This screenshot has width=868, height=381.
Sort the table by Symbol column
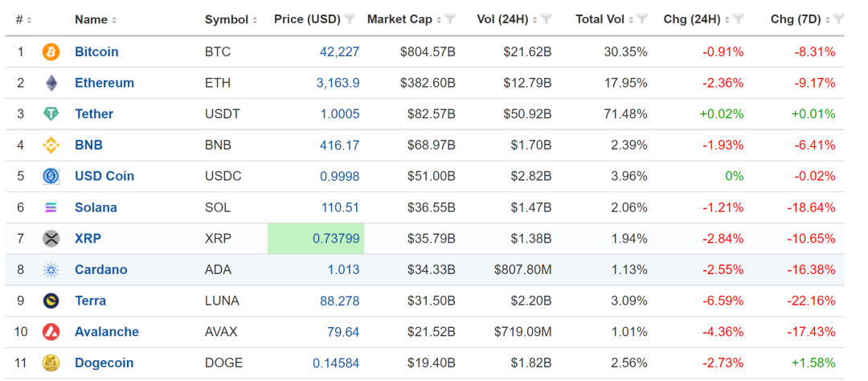tap(231, 19)
